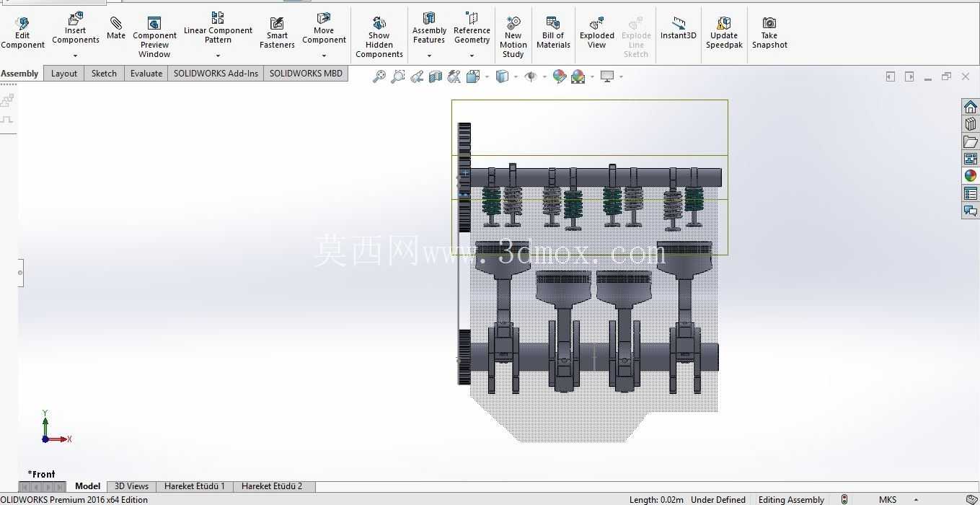The image size is (980, 505).
Task: Open the Custom Properties task pane tab
Action: point(971,193)
